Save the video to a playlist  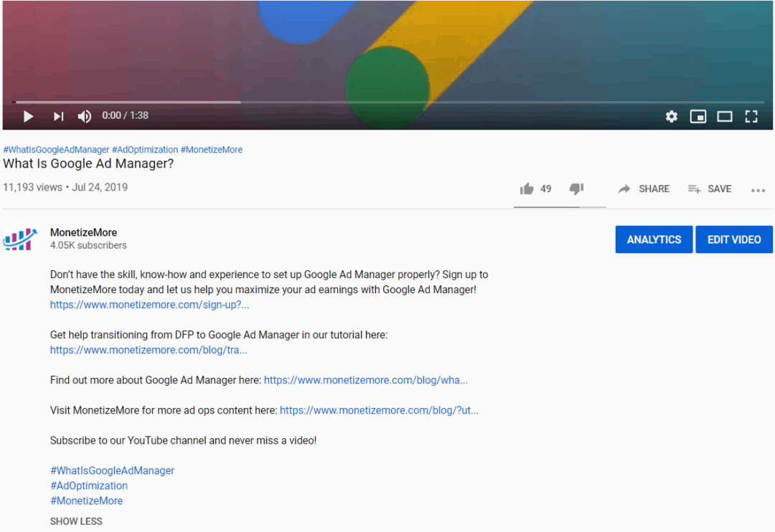[709, 189]
